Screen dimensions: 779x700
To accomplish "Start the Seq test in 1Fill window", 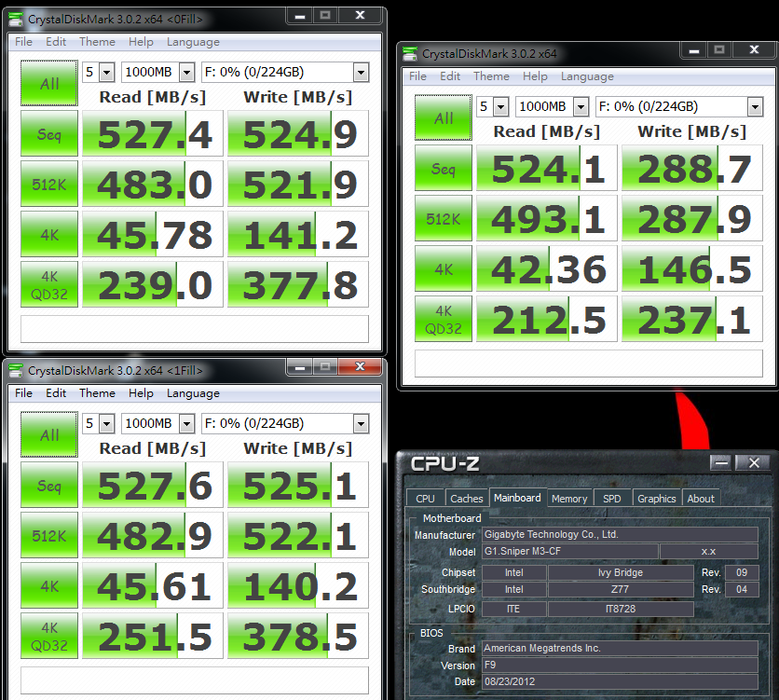I will coord(49,485).
